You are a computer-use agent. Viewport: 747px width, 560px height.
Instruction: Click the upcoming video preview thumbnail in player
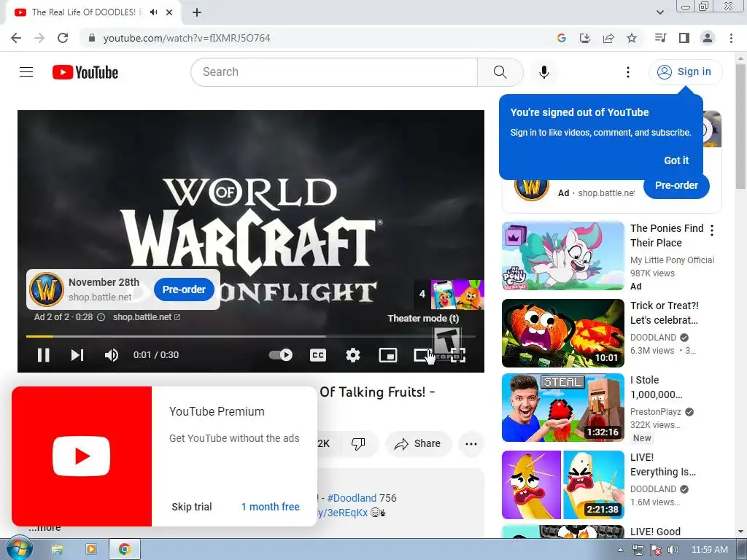pos(457,295)
